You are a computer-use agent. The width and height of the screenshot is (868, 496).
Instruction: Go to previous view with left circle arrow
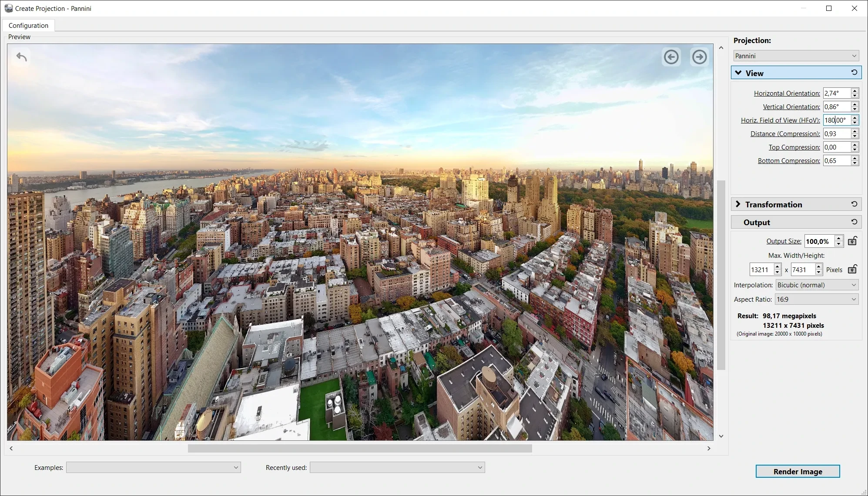tap(671, 57)
